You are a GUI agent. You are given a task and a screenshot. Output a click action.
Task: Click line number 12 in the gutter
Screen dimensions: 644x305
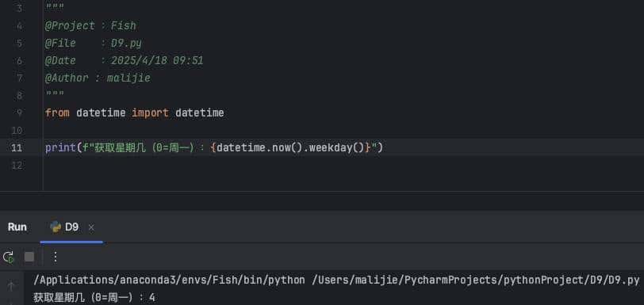click(17, 166)
